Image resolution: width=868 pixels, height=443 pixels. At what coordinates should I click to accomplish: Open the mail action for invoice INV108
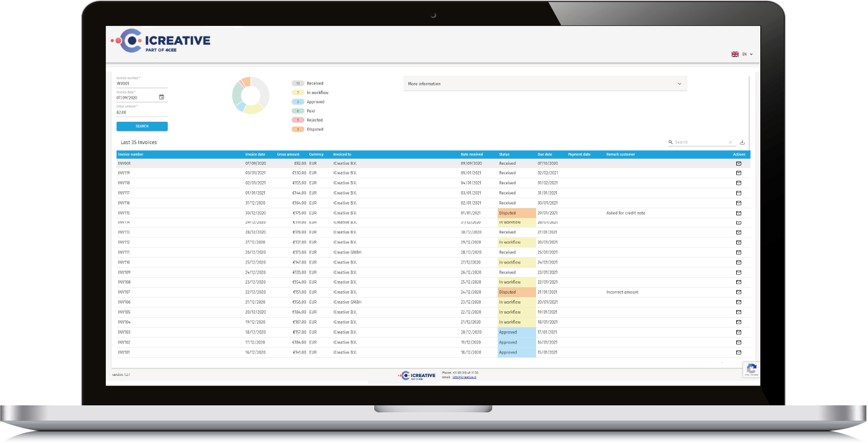tap(739, 282)
